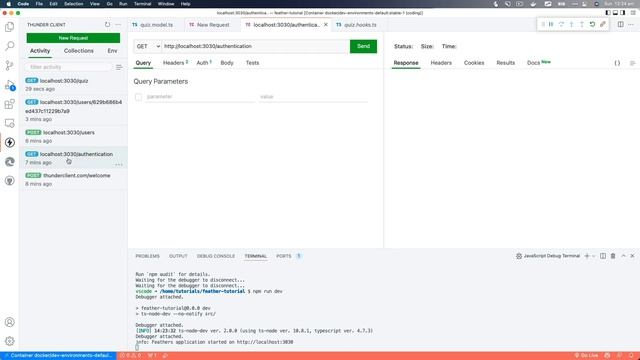Open the response panel options menu
The height and width of the screenshot is (360, 640).
(632, 63)
